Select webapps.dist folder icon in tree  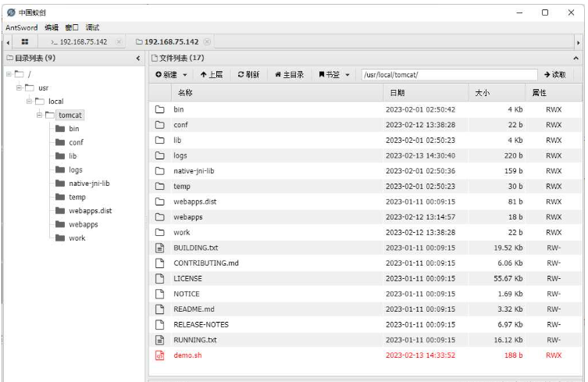pyautogui.click(x=60, y=210)
